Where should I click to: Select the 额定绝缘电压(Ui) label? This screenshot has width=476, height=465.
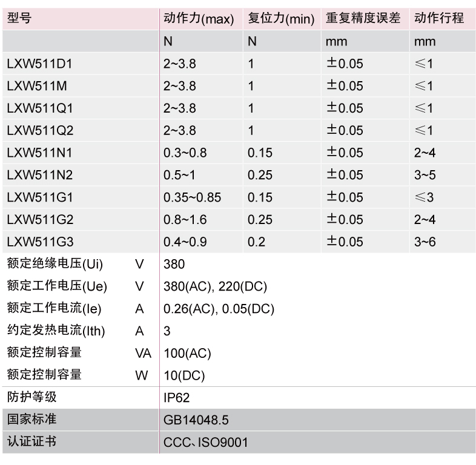point(55,265)
